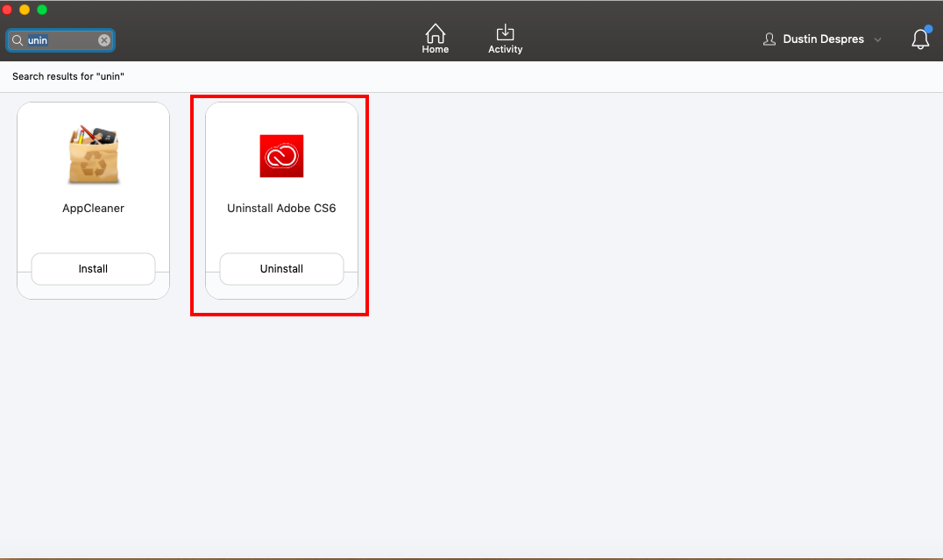Click into the search field containing "unin"

click(x=60, y=40)
